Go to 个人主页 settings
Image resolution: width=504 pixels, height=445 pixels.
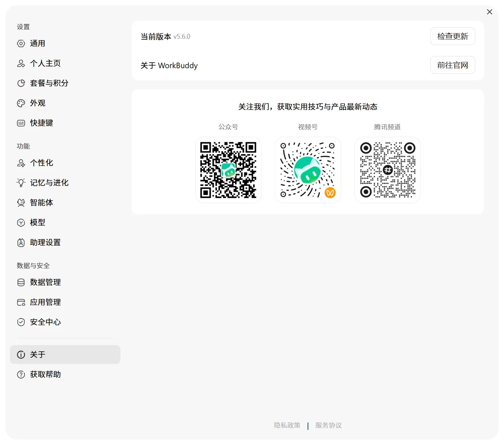(x=65, y=63)
